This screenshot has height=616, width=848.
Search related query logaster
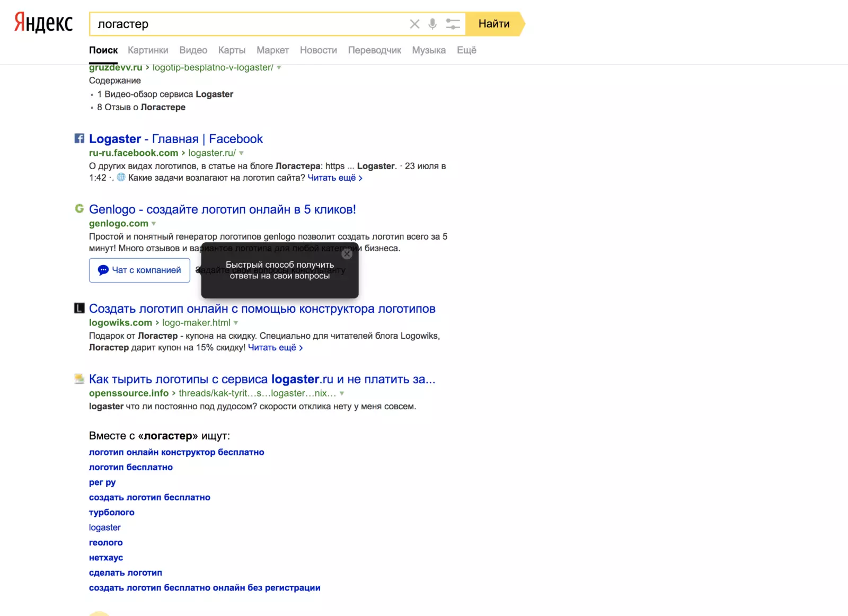coord(105,527)
